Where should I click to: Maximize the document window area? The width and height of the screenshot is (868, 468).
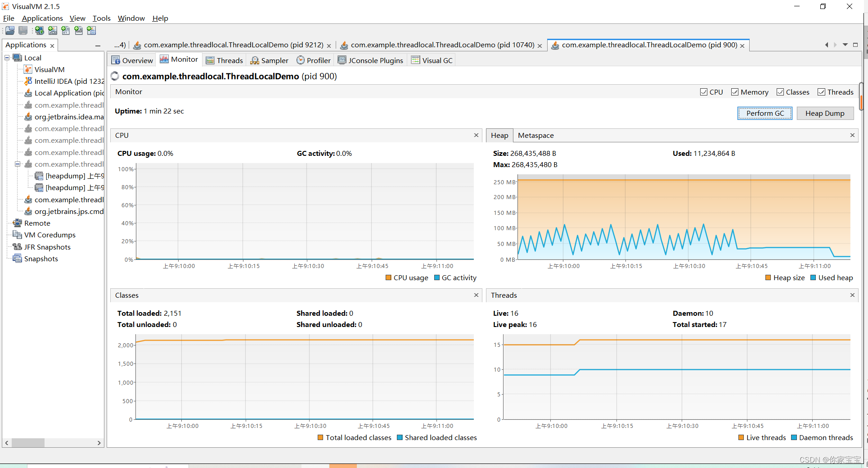point(855,45)
